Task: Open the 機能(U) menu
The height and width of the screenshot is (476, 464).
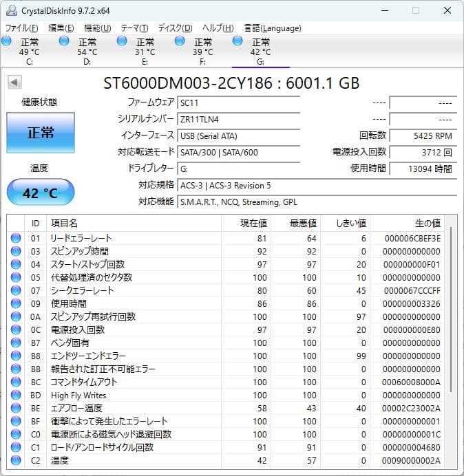Action: (x=98, y=28)
